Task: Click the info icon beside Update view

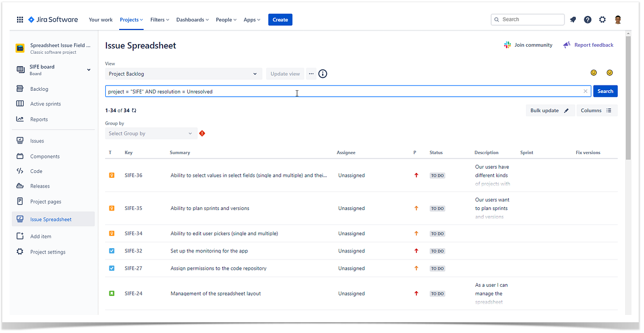Action: [323, 74]
